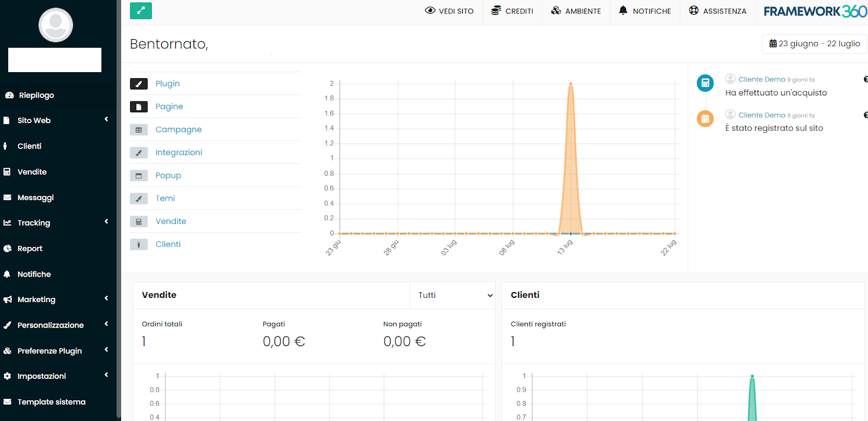Click the coins icon beside CREDITI
The width and height of the screenshot is (868, 421).
click(496, 10)
